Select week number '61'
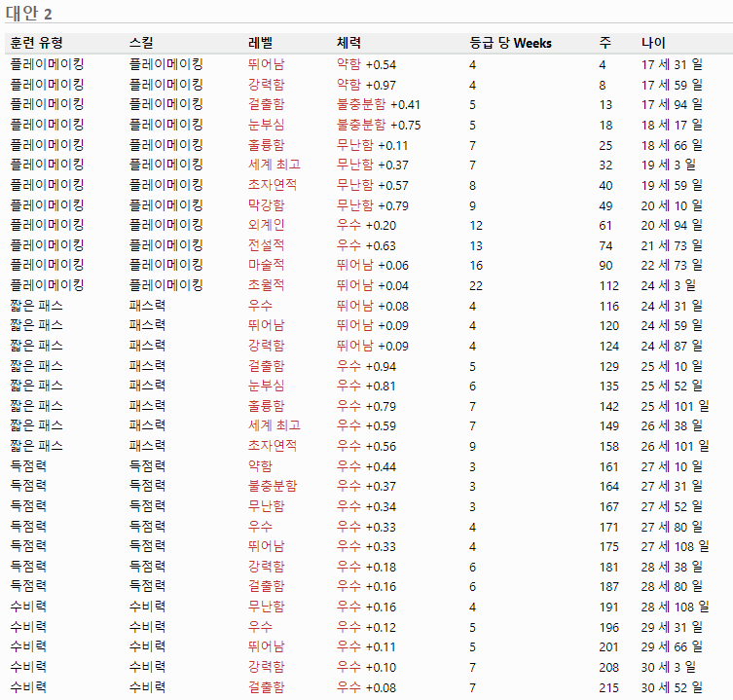Image resolution: width=733 pixels, height=700 pixels. (x=605, y=226)
